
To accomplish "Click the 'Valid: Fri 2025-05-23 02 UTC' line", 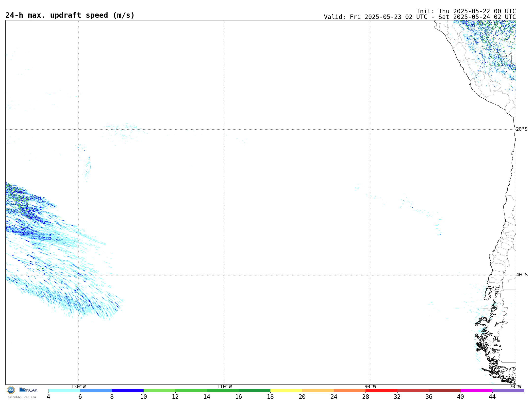I will pos(420,17).
